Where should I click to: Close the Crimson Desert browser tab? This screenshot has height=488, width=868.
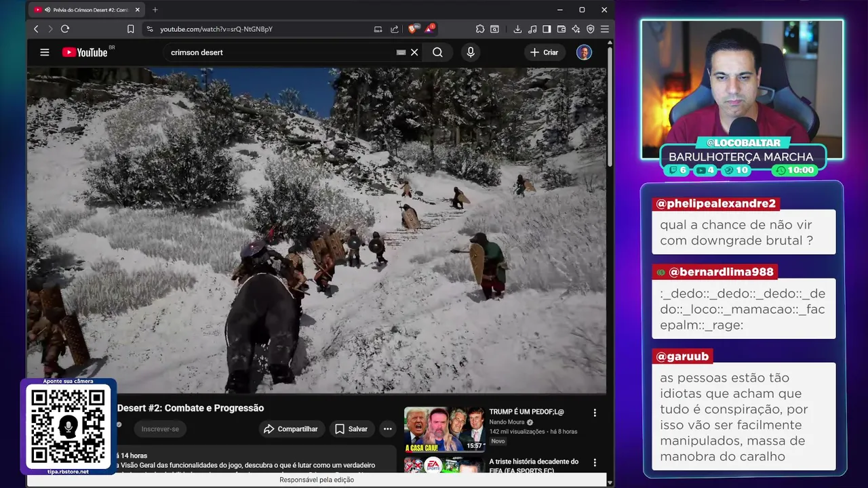click(x=138, y=10)
